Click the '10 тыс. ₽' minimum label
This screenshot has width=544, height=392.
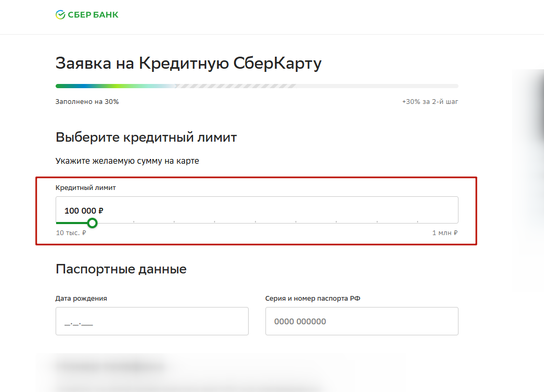click(x=71, y=233)
